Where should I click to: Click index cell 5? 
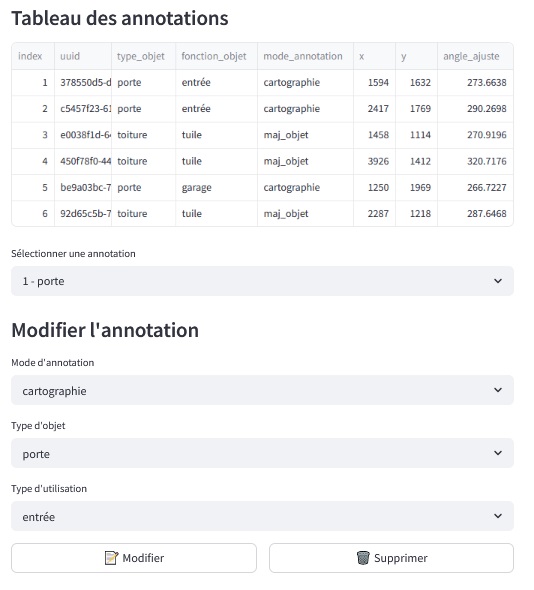(33, 187)
